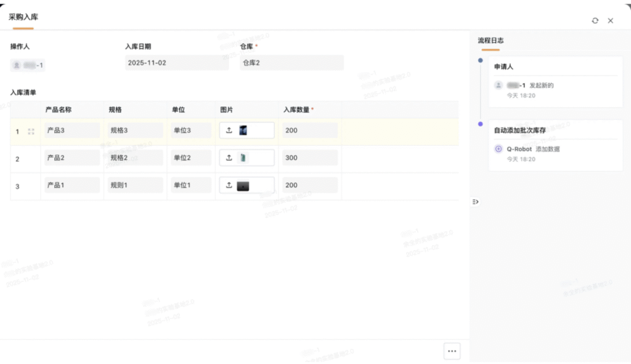Collapse the 流程日志 side panel

coord(475,202)
